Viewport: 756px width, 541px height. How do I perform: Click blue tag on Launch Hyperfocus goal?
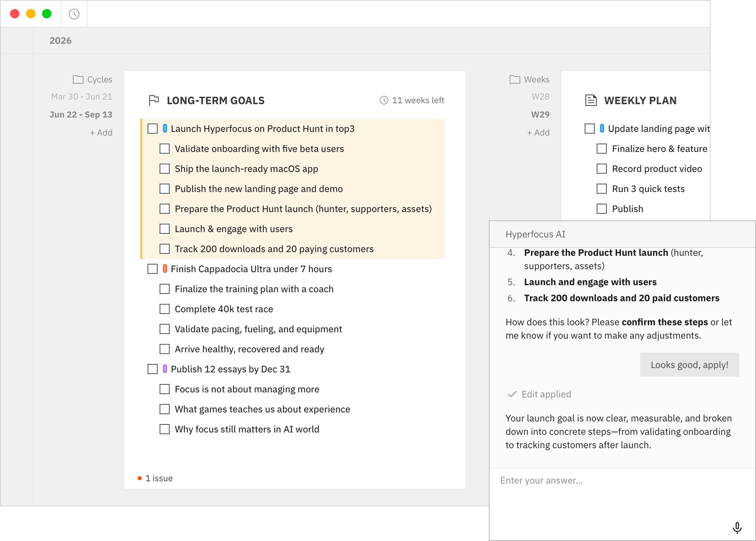165,129
